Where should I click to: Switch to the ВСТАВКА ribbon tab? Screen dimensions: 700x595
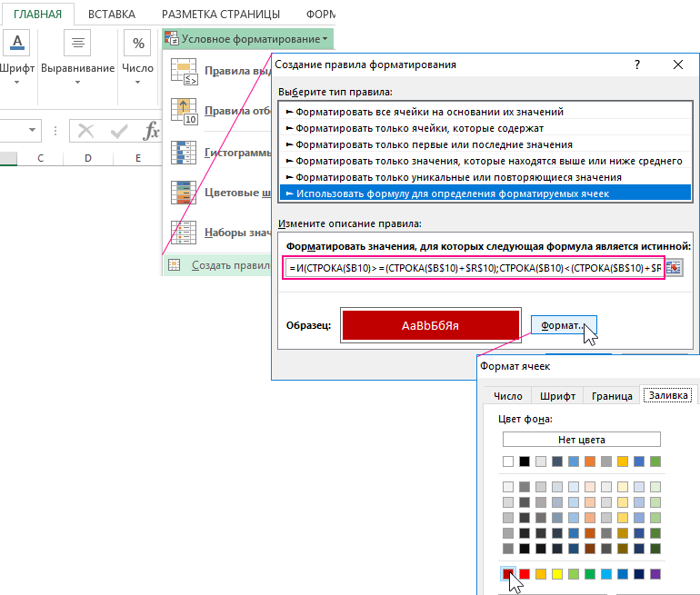pyautogui.click(x=112, y=15)
